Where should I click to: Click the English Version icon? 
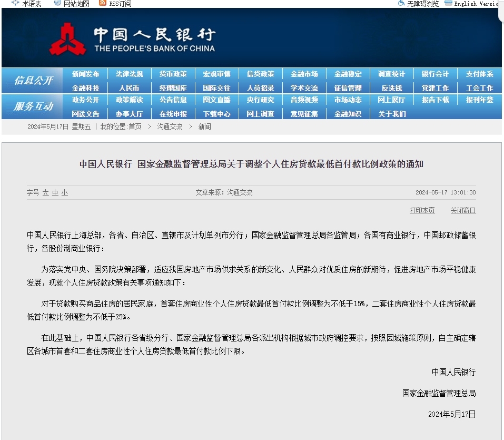pos(448,3)
